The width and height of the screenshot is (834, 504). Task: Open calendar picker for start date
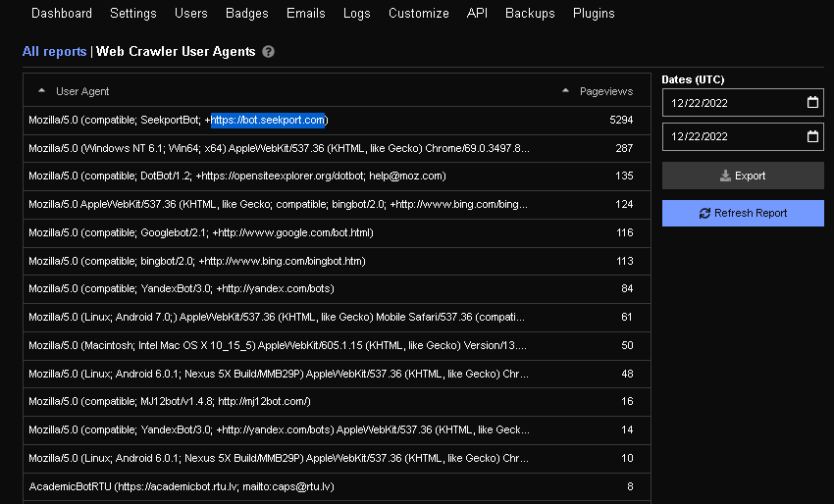coord(812,103)
